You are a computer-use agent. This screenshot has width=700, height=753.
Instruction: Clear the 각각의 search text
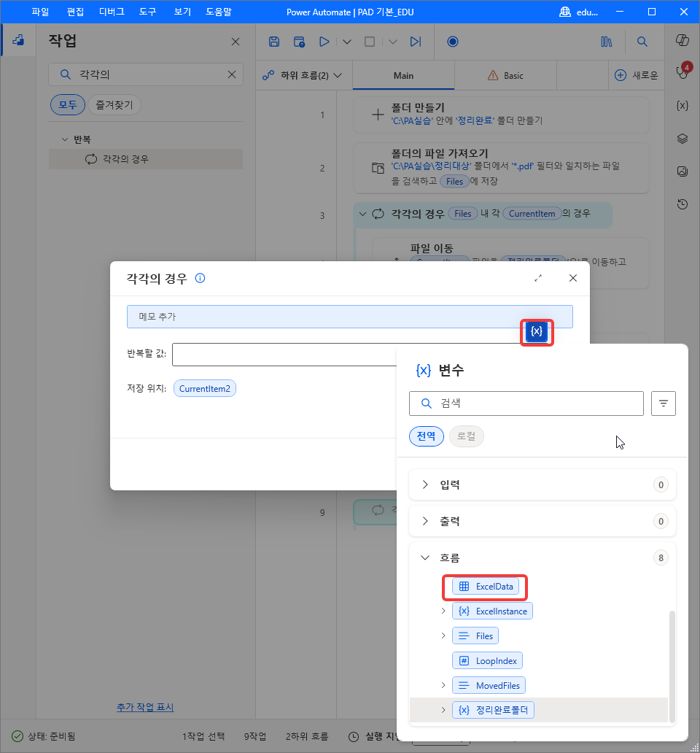(x=232, y=74)
